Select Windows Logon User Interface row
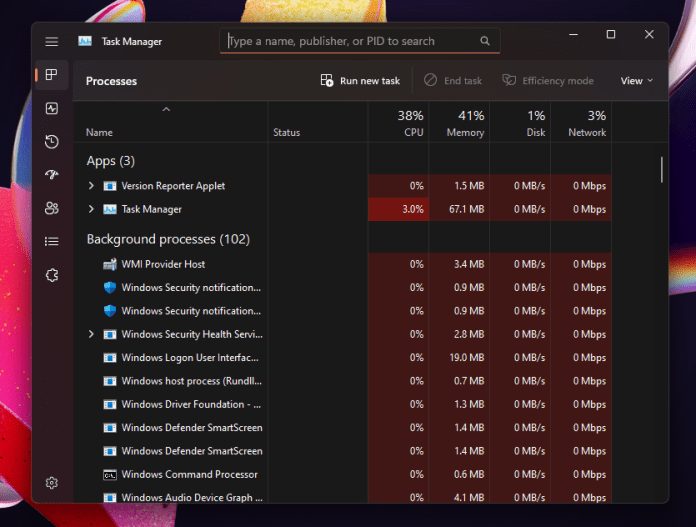This screenshot has width=696, height=527. 343,357
